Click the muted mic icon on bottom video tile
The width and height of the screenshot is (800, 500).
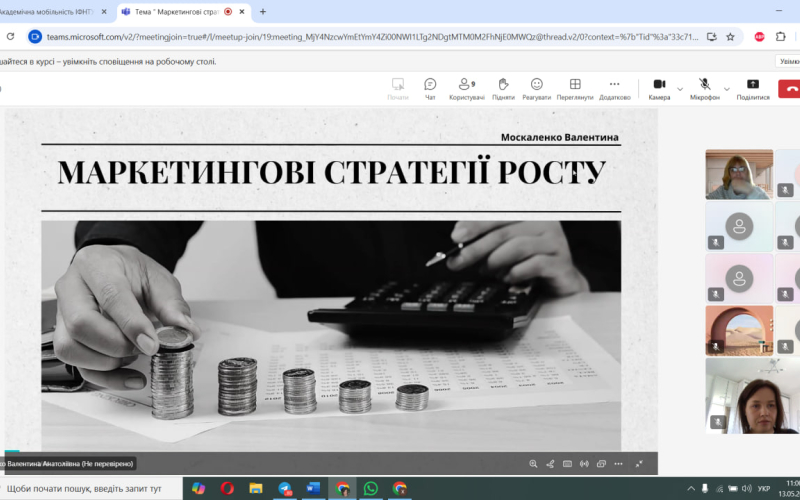point(718,422)
